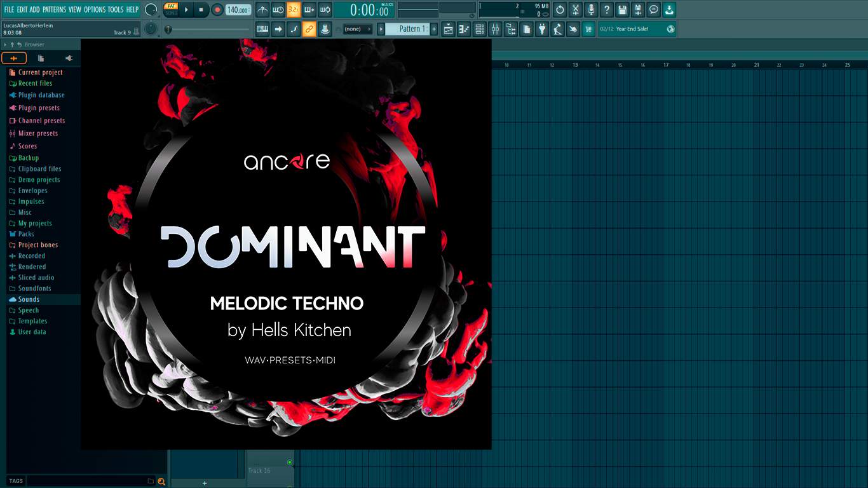Click the microphone one-click recording icon
The width and height of the screenshot is (868, 488).
[591, 10]
